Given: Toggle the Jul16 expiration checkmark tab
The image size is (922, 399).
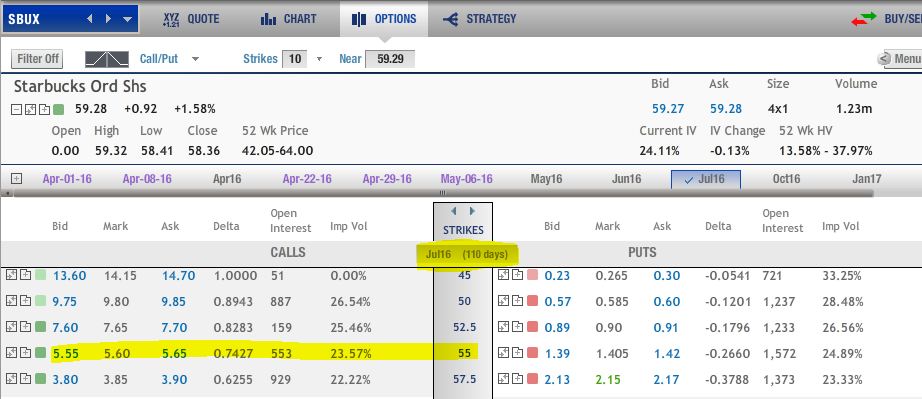Looking at the screenshot, I should click(706, 179).
